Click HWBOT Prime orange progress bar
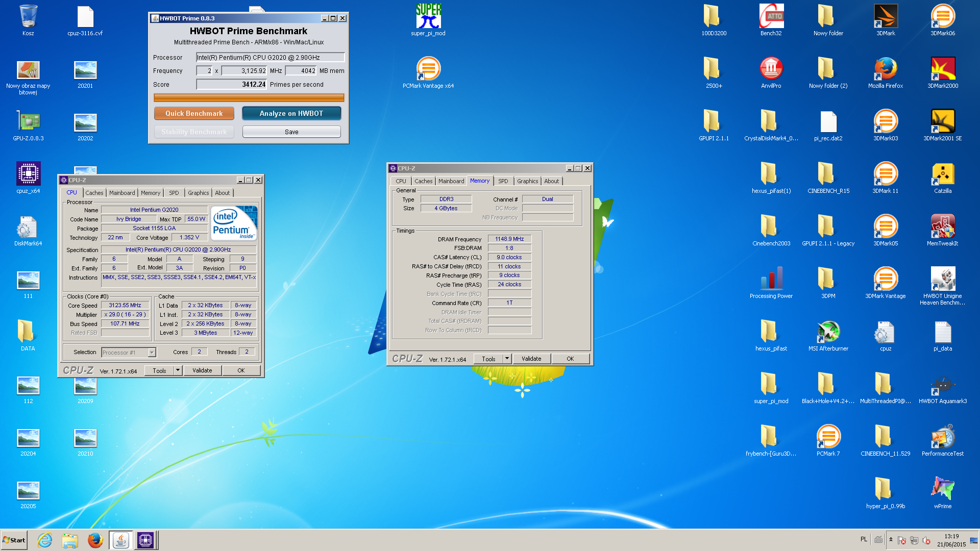Image resolution: width=980 pixels, height=551 pixels. pyautogui.click(x=249, y=97)
